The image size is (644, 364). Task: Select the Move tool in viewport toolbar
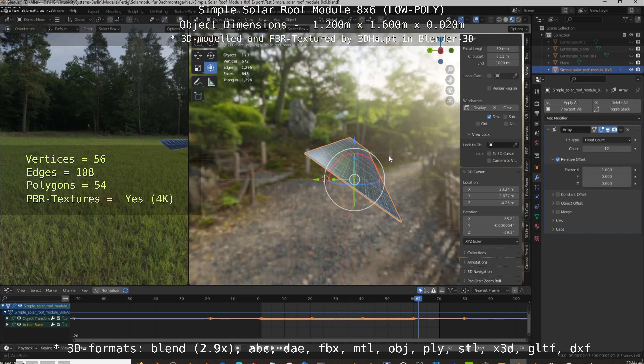point(198,55)
